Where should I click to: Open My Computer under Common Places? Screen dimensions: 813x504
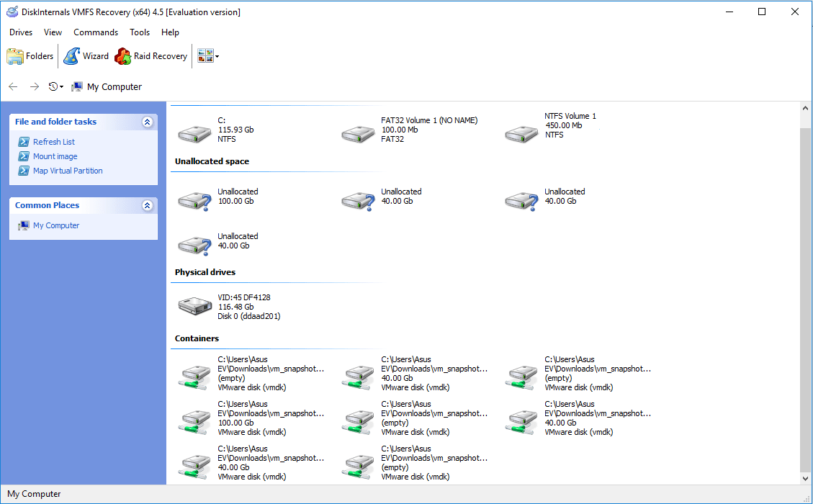(56, 225)
